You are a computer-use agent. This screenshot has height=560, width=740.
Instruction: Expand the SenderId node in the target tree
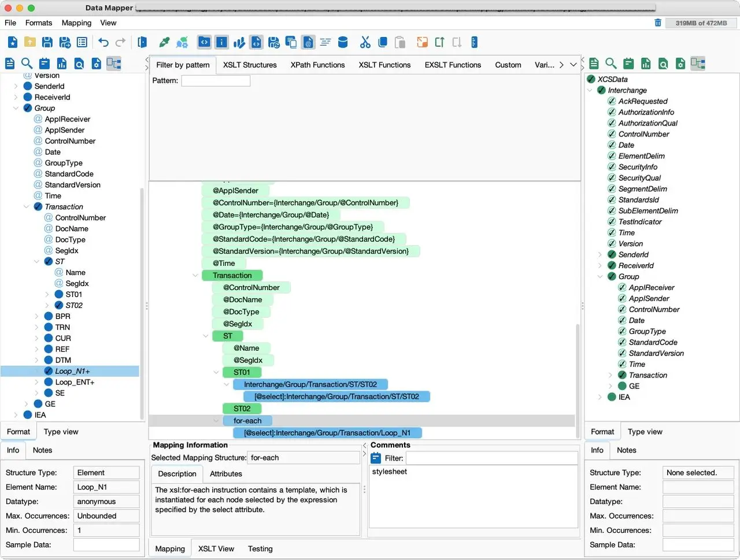click(x=600, y=255)
